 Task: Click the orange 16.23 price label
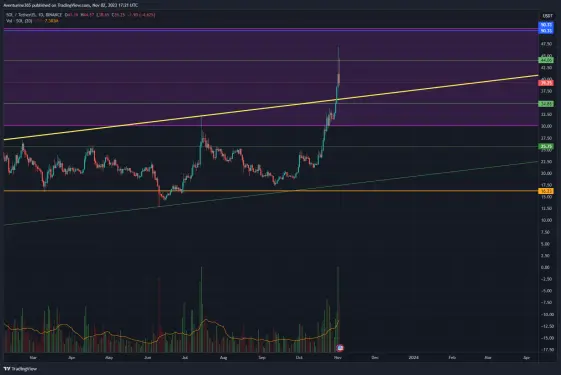click(546, 191)
